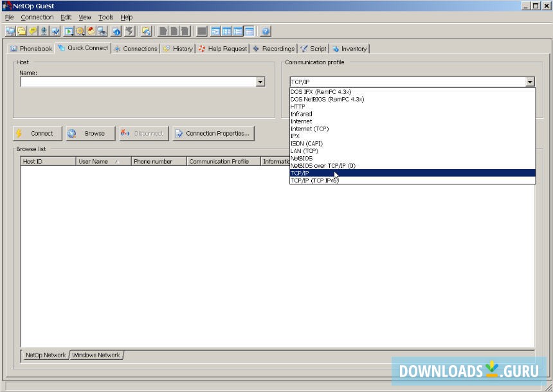Image resolution: width=553 pixels, height=392 pixels.
Task: Start audio chat with the microphone icon
Action: click(x=44, y=31)
